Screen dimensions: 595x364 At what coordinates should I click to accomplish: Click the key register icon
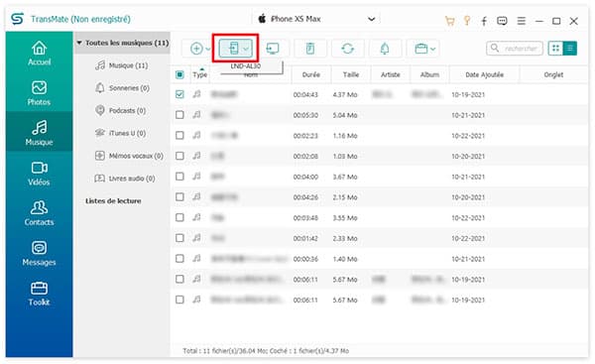(467, 21)
